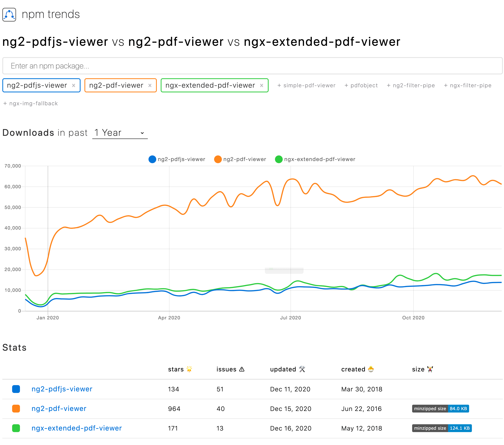This screenshot has width=504, height=445.
Task: Remove the ngx-extended-pdf-viewer package chip
Action: pyautogui.click(x=262, y=85)
